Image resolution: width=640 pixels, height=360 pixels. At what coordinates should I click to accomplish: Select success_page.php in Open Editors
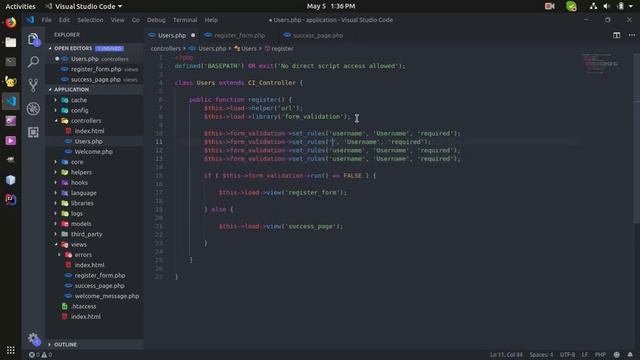click(96, 80)
